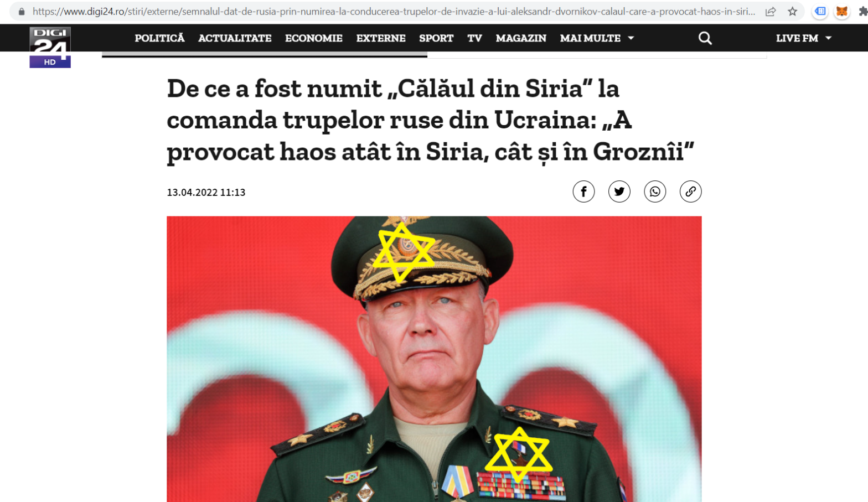868x502 pixels.
Task: Click the Digi24 HD logo
Action: [x=50, y=47]
